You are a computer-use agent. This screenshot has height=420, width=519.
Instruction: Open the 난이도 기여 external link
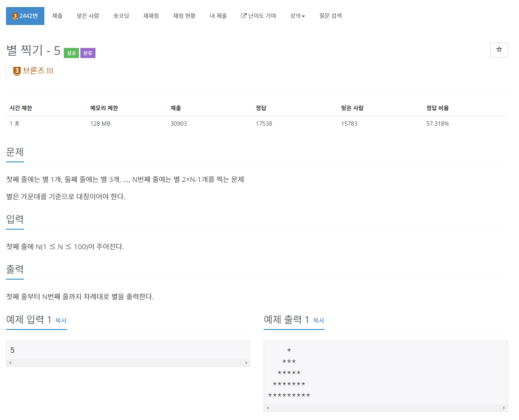tap(258, 16)
